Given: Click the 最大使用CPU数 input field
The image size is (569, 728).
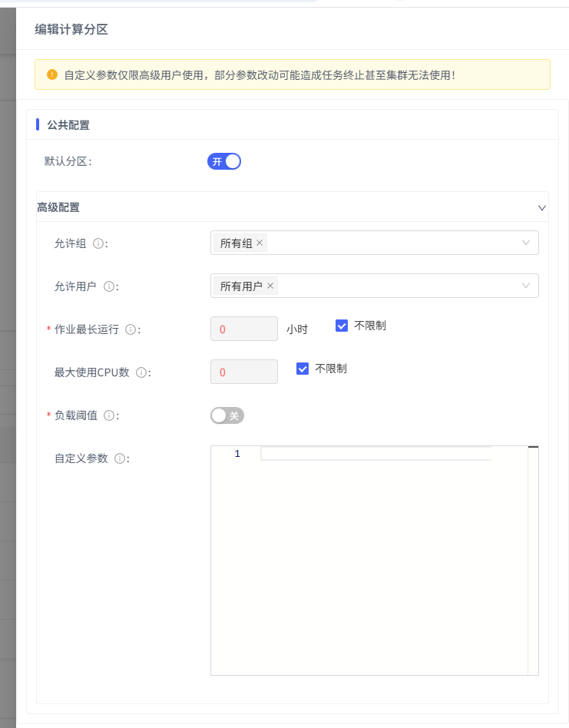Looking at the screenshot, I should coord(244,372).
